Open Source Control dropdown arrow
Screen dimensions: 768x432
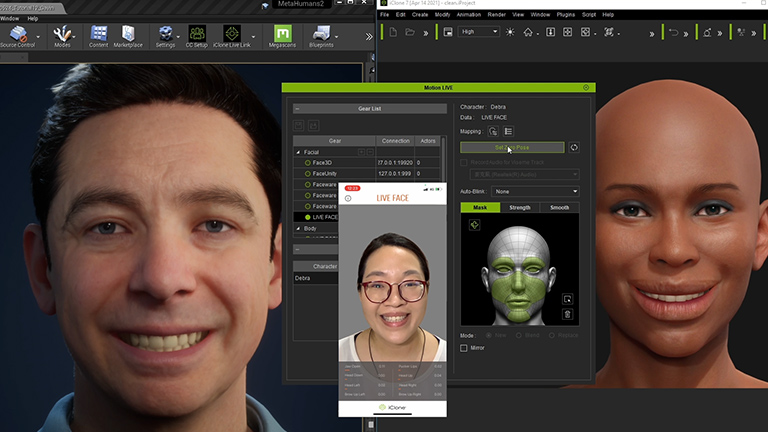pos(38,37)
